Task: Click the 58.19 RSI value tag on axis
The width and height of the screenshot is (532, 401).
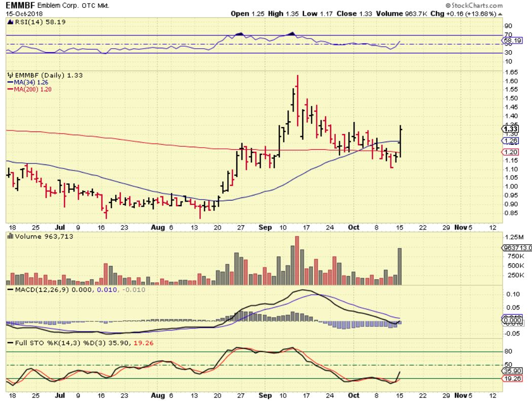Action: tap(512, 41)
